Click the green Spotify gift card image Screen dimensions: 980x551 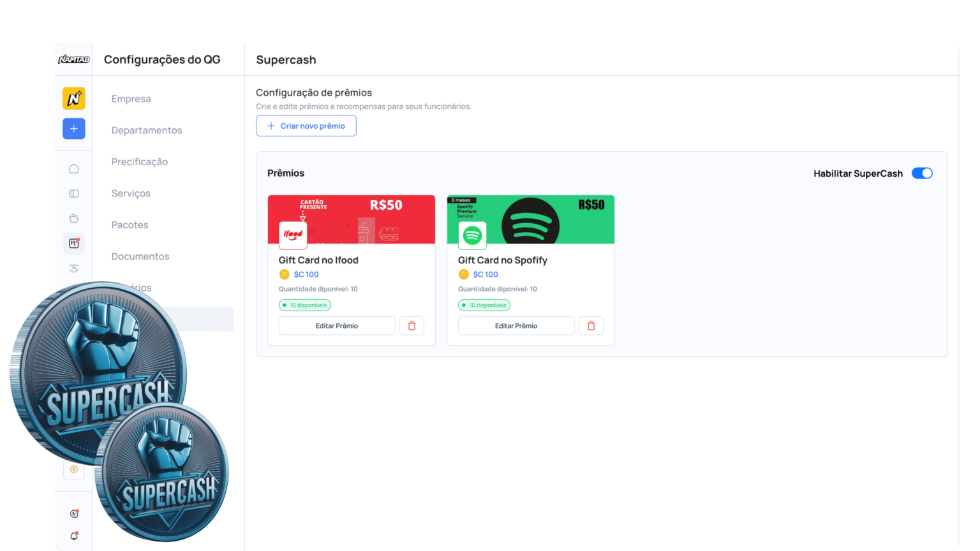(x=531, y=219)
